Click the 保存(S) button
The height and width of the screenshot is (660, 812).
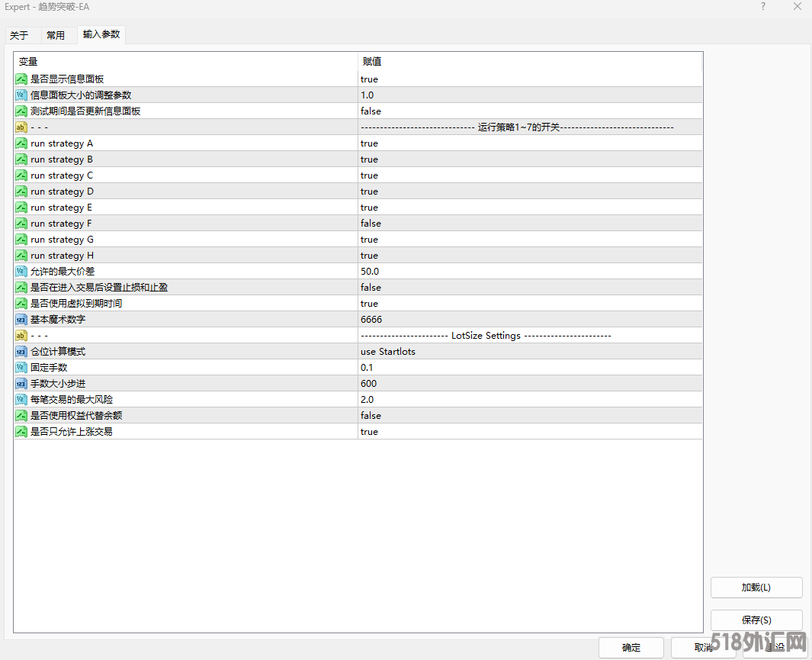point(756,620)
